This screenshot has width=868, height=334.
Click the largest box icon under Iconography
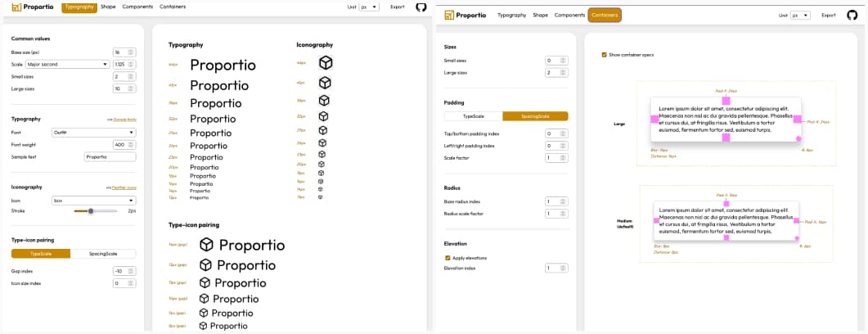pyautogui.click(x=325, y=63)
